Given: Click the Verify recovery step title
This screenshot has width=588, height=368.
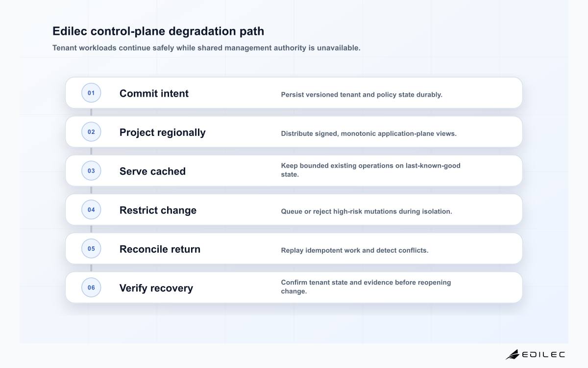Looking at the screenshot, I should [x=156, y=288].
